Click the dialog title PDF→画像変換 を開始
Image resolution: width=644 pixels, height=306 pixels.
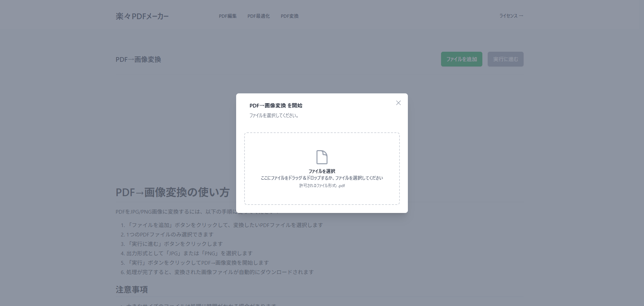pos(276,105)
